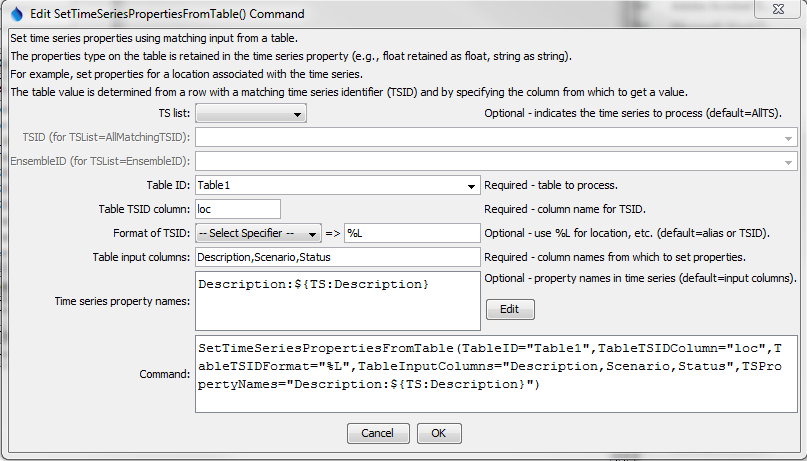Click the EnsembleID input field
This screenshot has height=461, width=807.
[x=488, y=161]
